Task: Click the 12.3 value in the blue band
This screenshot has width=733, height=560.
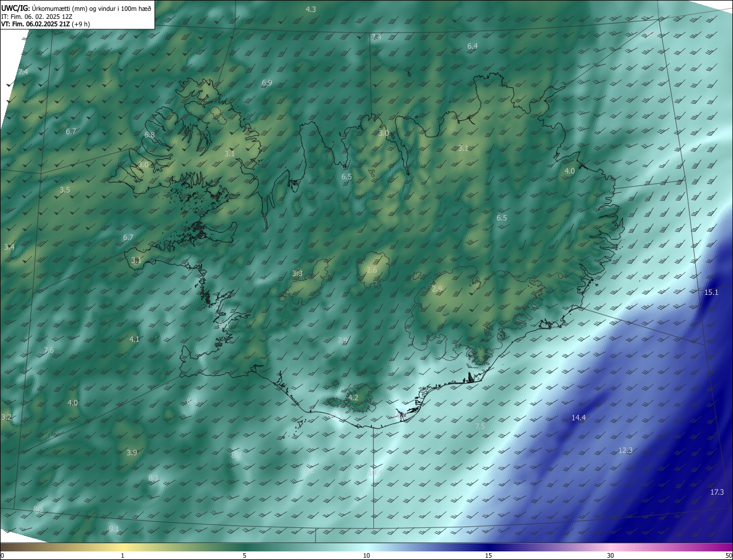Action: click(x=625, y=450)
